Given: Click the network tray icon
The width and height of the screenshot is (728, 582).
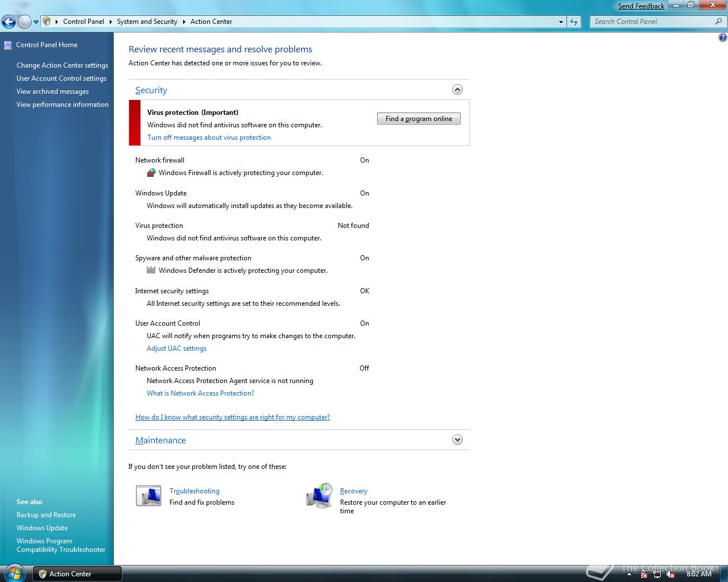Looking at the screenshot, I should (657, 574).
